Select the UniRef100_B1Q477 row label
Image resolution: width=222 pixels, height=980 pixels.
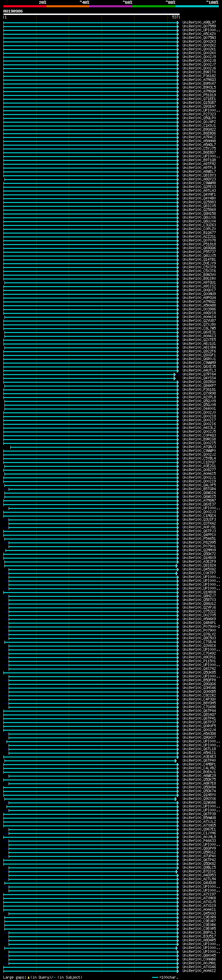tap(199, 233)
